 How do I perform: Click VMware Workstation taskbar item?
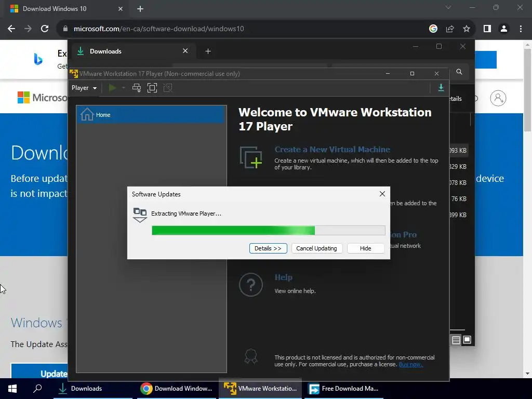(260, 389)
